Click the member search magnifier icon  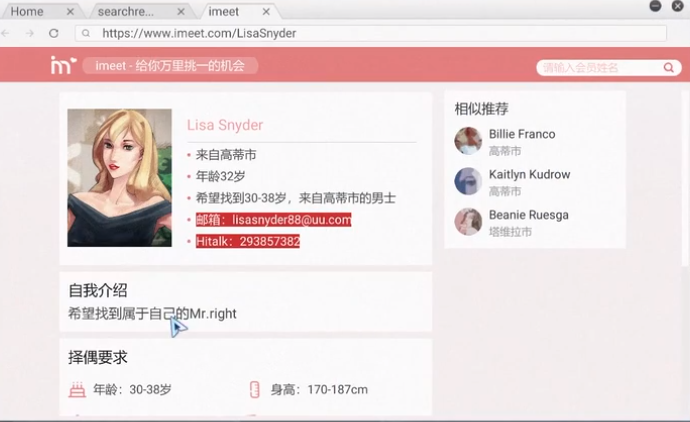[x=668, y=68]
